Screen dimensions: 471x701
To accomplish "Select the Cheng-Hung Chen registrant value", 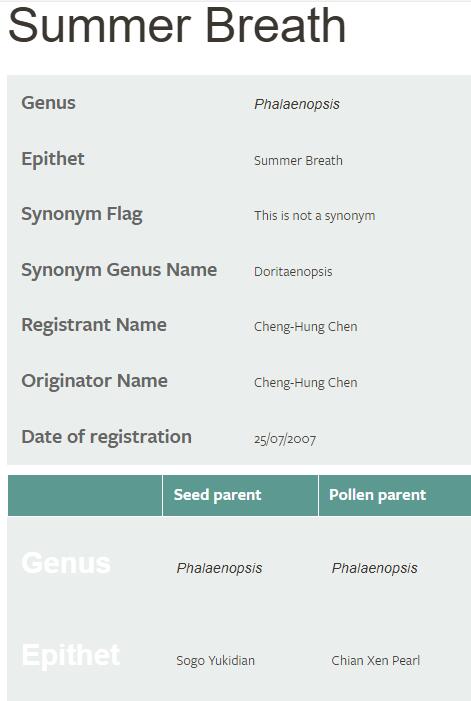I will [x=306, y=327].
